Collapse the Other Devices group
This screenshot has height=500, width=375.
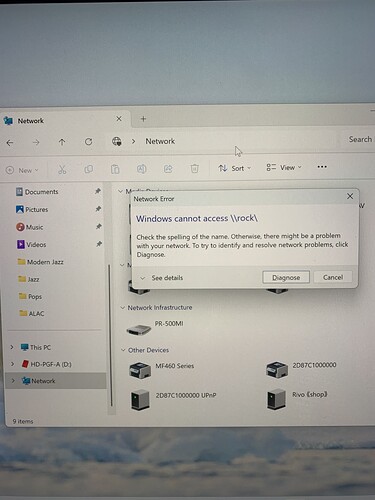pyautogui.click(x=123, y=350)
